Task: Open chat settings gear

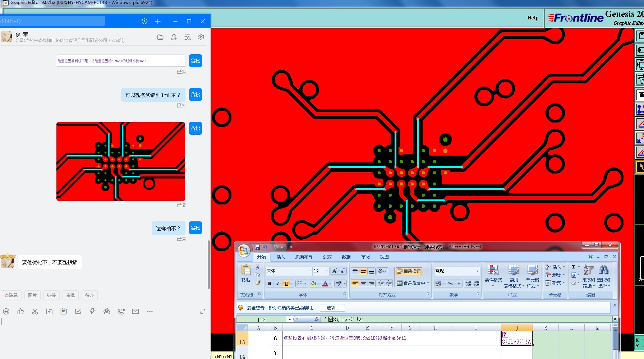Action: tap(201, 37)
